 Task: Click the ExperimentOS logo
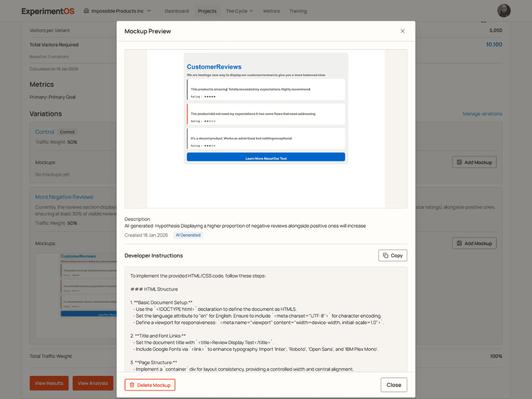[48, 11]
